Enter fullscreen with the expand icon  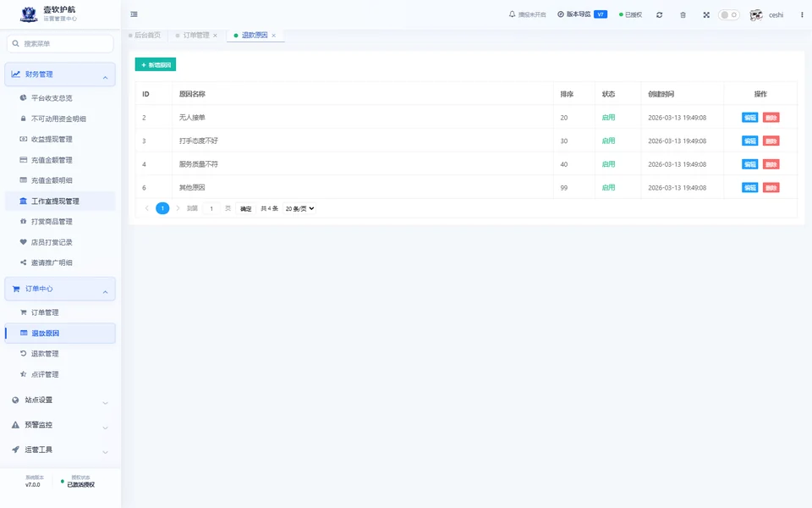click(706, 15)
